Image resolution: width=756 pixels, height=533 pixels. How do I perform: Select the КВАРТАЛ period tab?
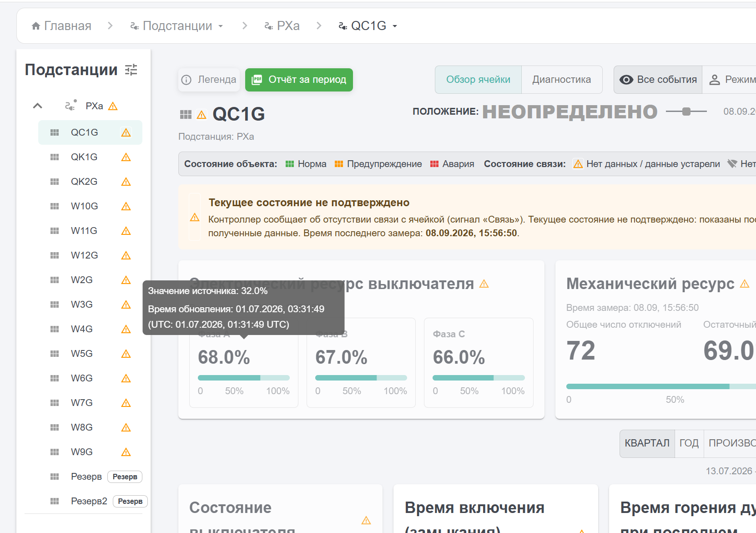tap(647, 443)
